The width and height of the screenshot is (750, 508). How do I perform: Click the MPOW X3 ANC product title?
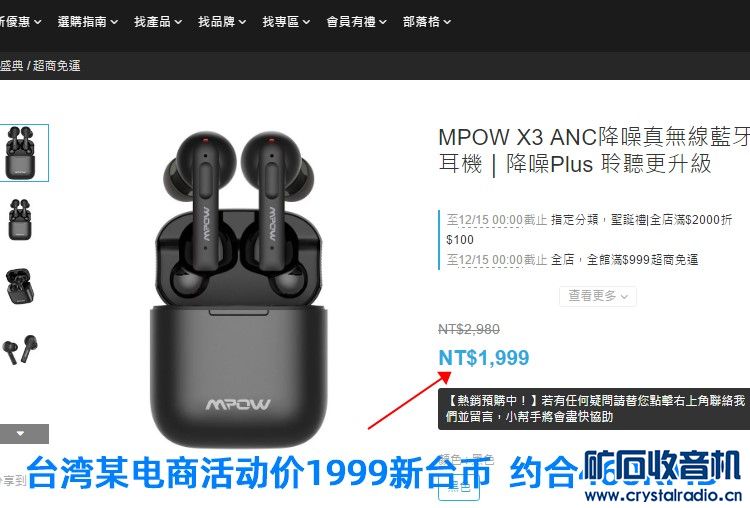point(593,150)
